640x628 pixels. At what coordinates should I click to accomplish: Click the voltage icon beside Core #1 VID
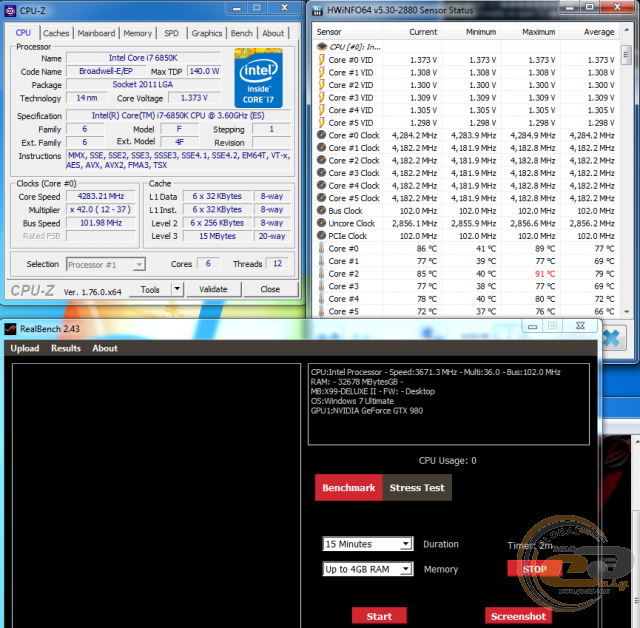322,72
